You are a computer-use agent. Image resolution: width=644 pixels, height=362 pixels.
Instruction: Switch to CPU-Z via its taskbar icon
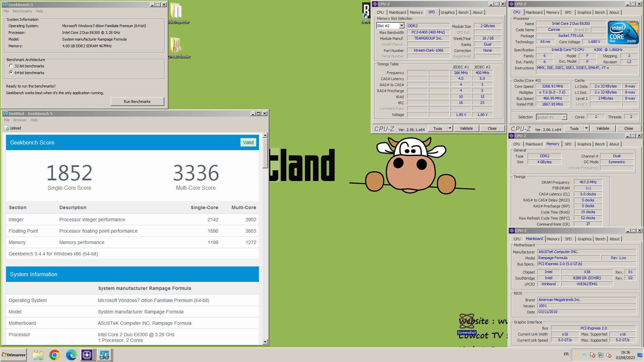click(87, 355)
